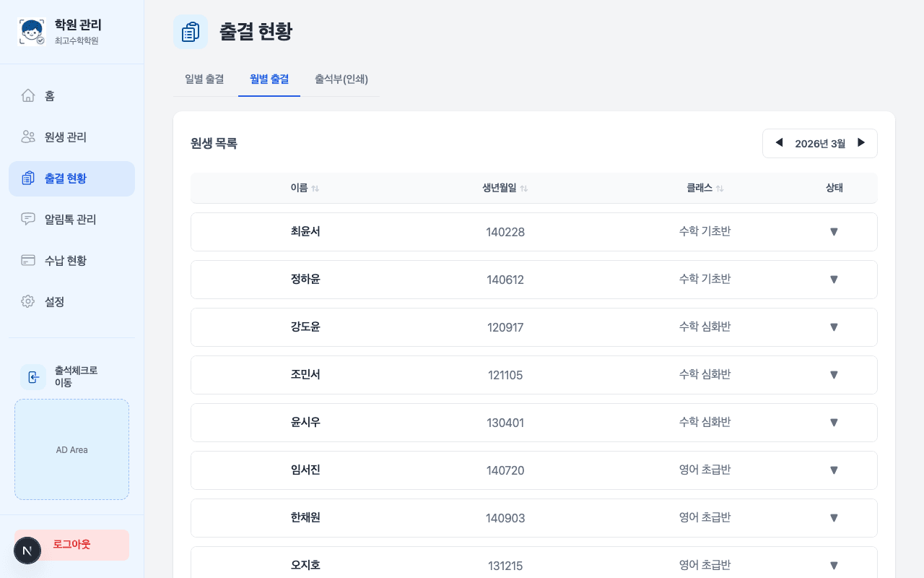Toggle sorting on the 이름 column
This screenshot has width=924, height=578.
pos(305,188)
